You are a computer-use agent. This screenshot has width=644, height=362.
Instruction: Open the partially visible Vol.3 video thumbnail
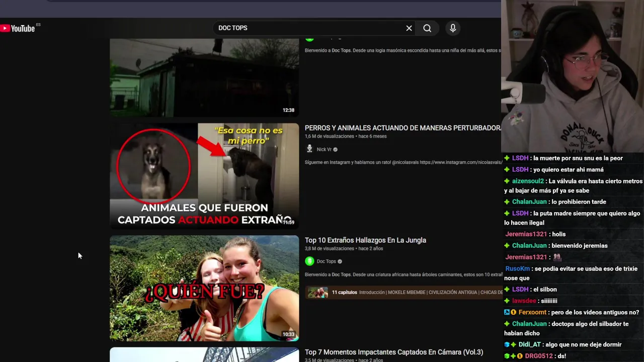point(204,354)
